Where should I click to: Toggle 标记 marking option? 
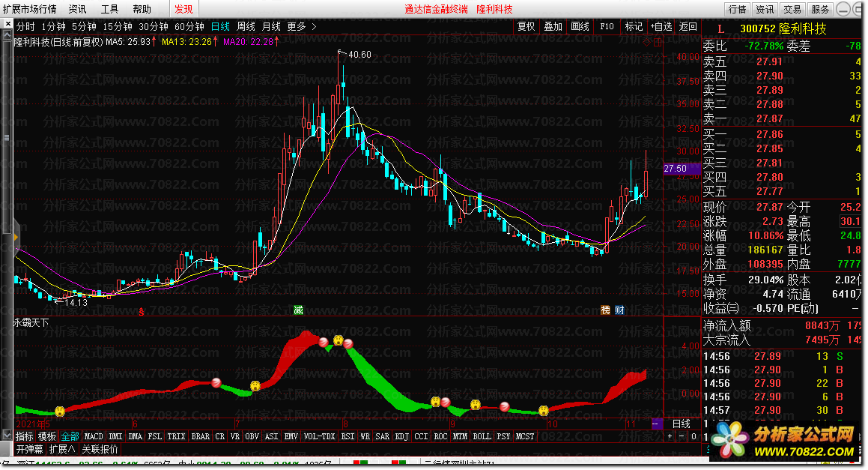[x=634, y=26]
